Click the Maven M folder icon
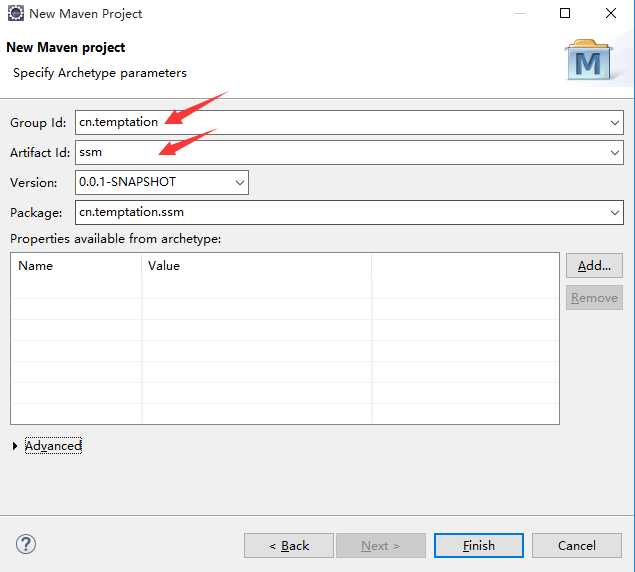This screenshot has width=635, height=572. coord(589,60)
